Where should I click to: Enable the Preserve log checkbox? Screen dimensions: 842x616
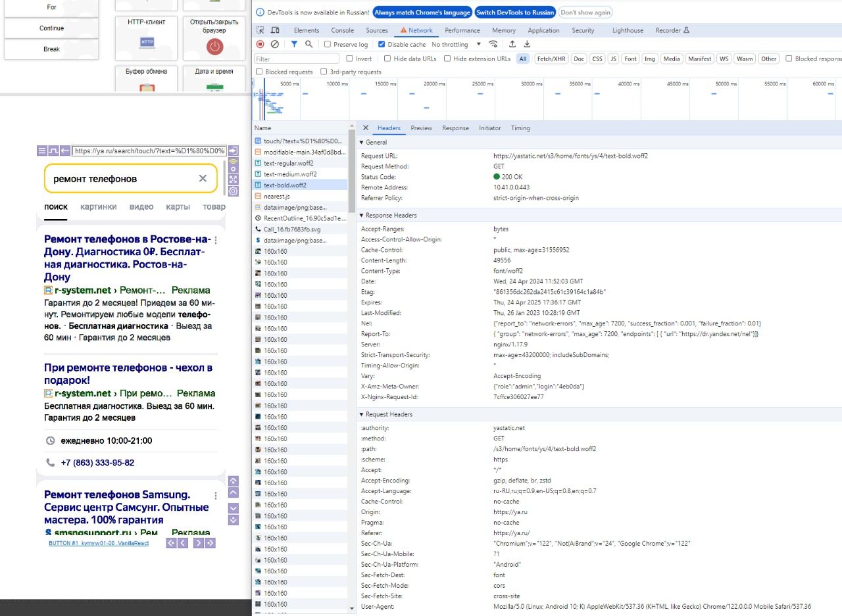click(328, 45)
